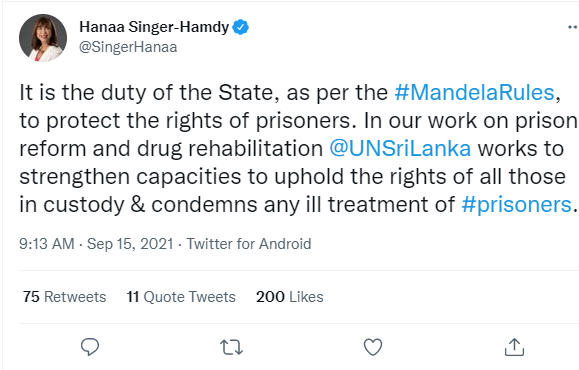Click the phrase 'drug rehabilitation' in the tweet
This screenshot has height=370, width=579.
[230, 149]
